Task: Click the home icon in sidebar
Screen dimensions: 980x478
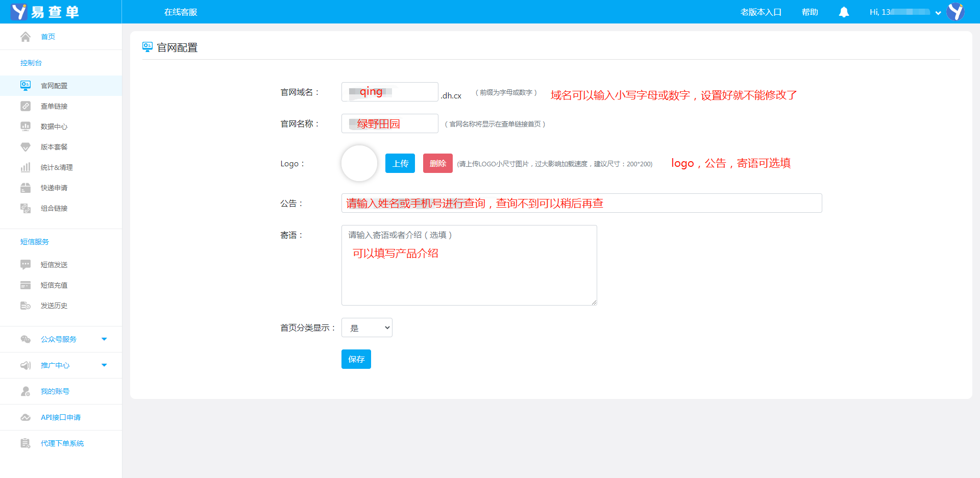Action: coord(26,37)
